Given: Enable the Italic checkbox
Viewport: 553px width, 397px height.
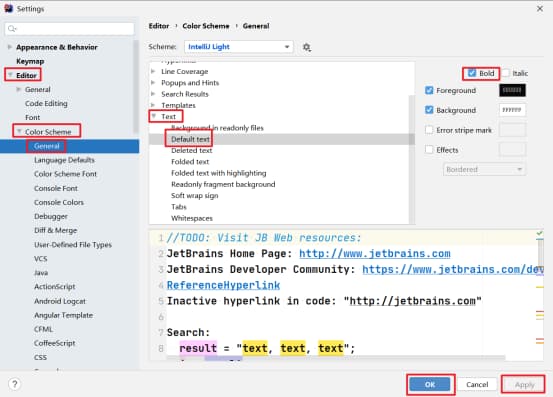Looking at the screenshot, I should coord(505,73).
